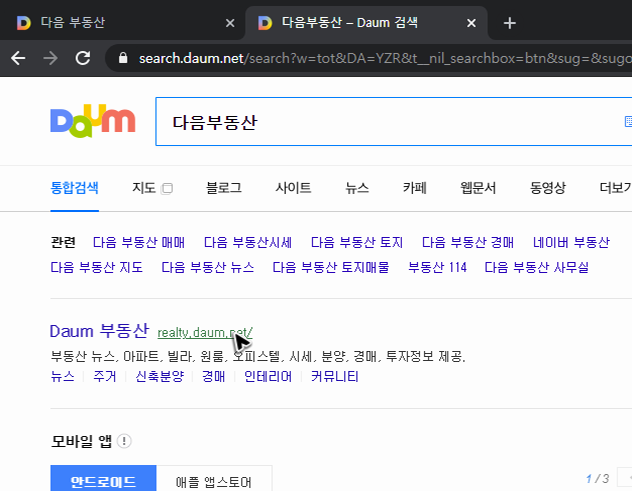Click the 주거 sublink

point(104,377)
